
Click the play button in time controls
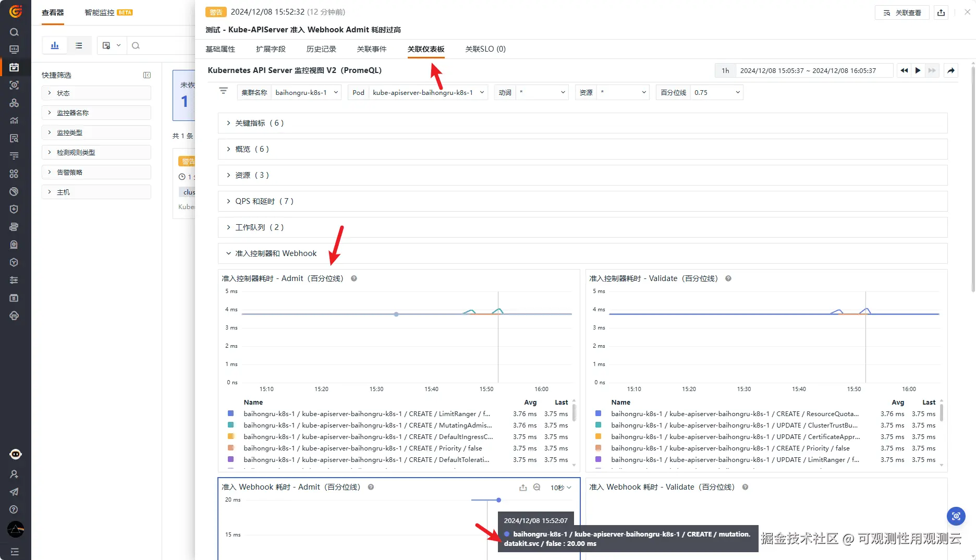pos(918,70)
